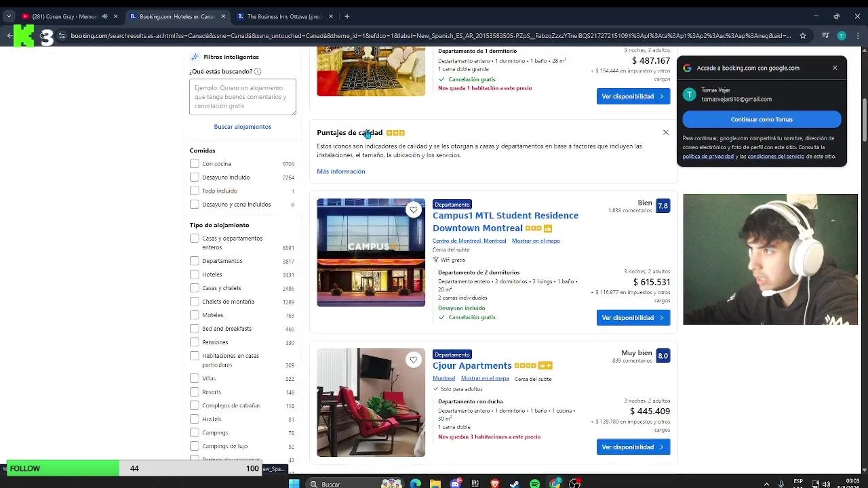This screenshot has width=868, height=488.
Task: Check the Hostels filter
Action: point(195,418)
